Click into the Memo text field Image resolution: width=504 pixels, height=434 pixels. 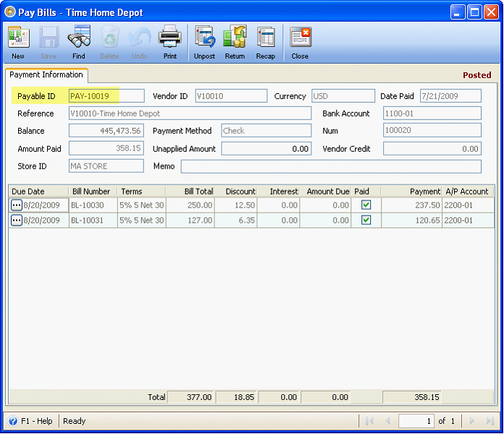[x=330, y=166]
